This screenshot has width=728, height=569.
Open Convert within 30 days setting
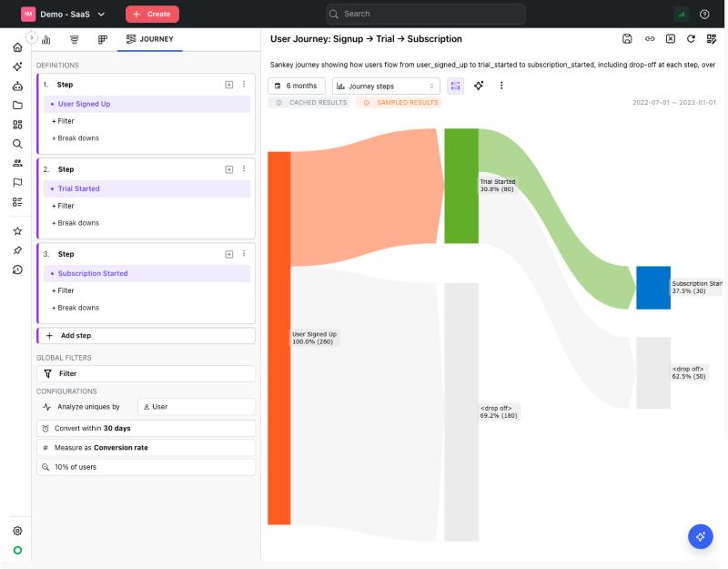[x=146, y=428]
